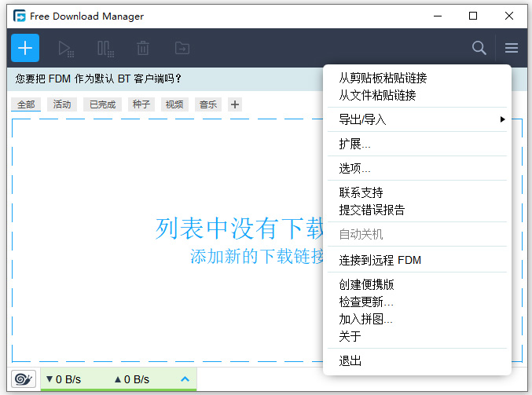Expand the speed panel chevron arrow

point(185,379)
